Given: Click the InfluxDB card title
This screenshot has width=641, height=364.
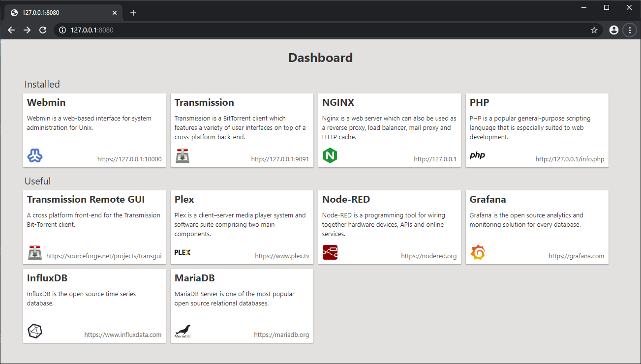Looking at the screenshot, I should tap(47, 278).
